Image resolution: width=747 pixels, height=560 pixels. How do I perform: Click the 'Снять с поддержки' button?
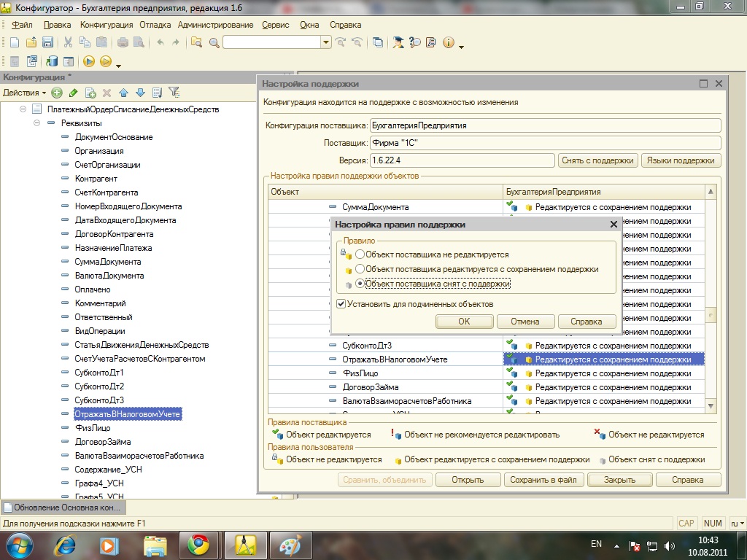pos(599,160)
